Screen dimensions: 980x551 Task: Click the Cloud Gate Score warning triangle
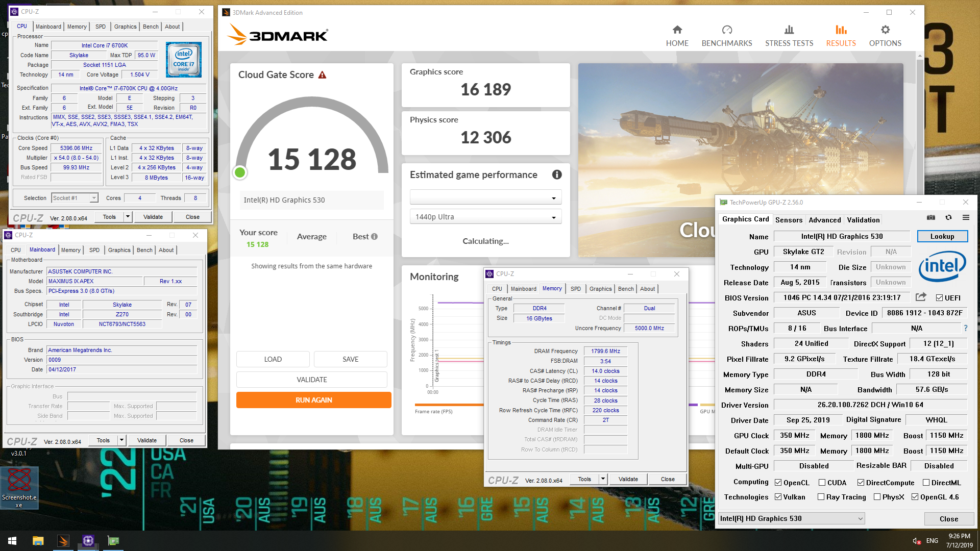pyautogui.click(x=322, y=75)
